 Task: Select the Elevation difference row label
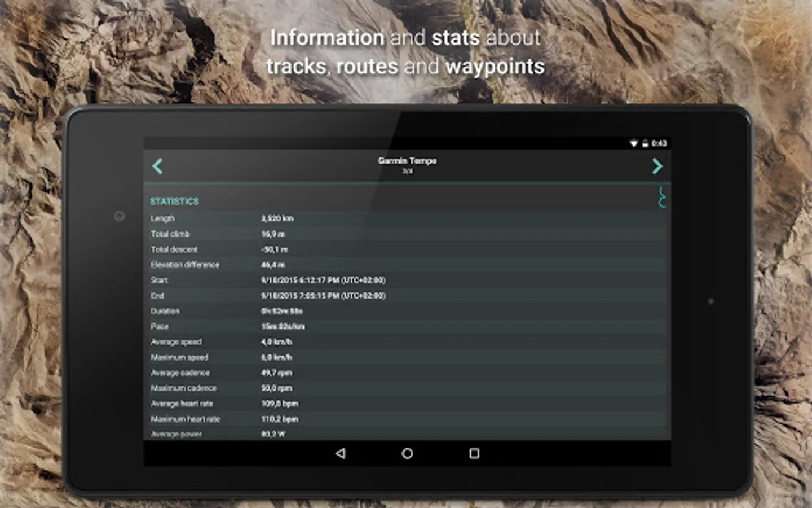(185, 265)
